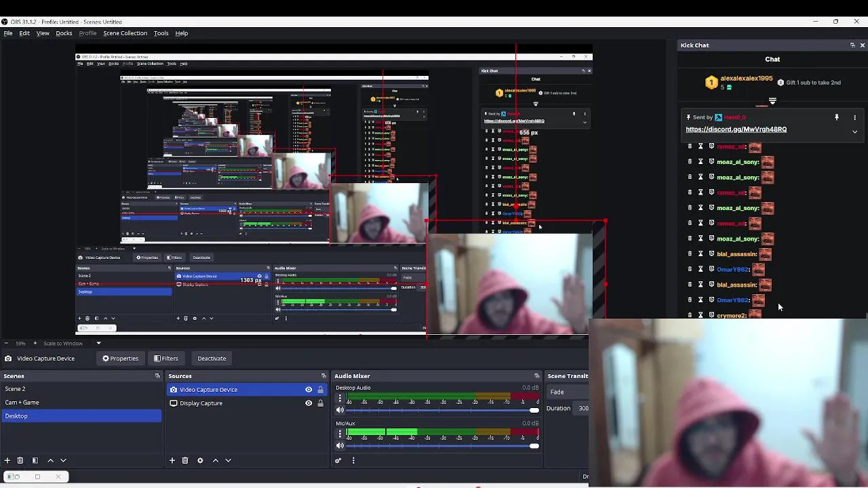Open the Help menu
The image size is (868, 488).
click(182, 33)
